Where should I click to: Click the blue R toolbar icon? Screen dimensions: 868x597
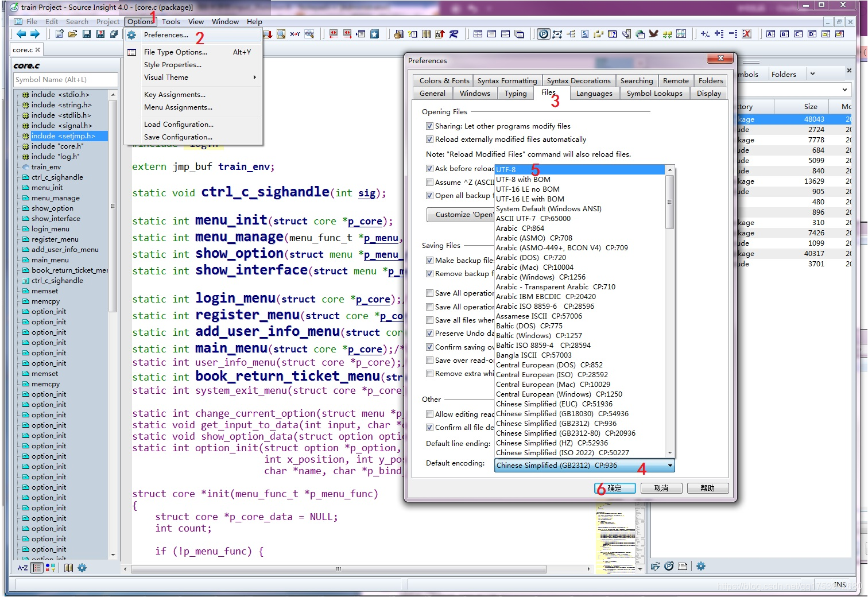point(454,34)
